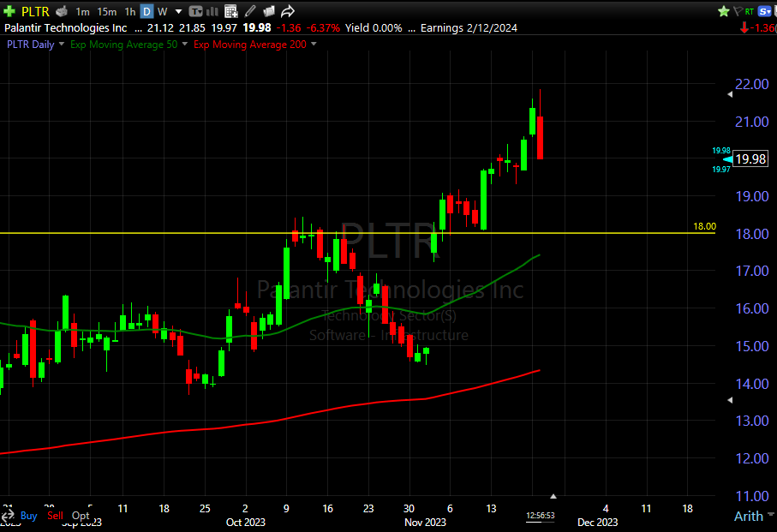Open the Arith scale dropdown arrow
This screenshot has width=777, height=532.
click(771, 515)
